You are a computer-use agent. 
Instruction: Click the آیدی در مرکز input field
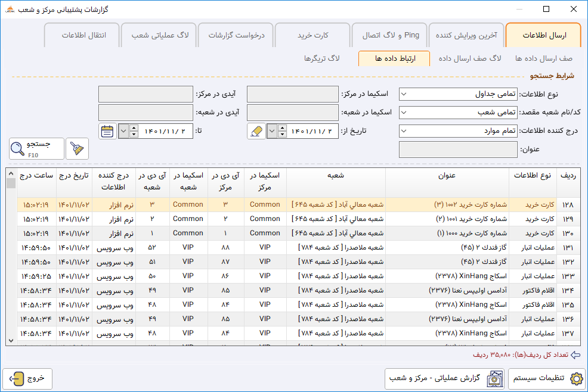146,94
